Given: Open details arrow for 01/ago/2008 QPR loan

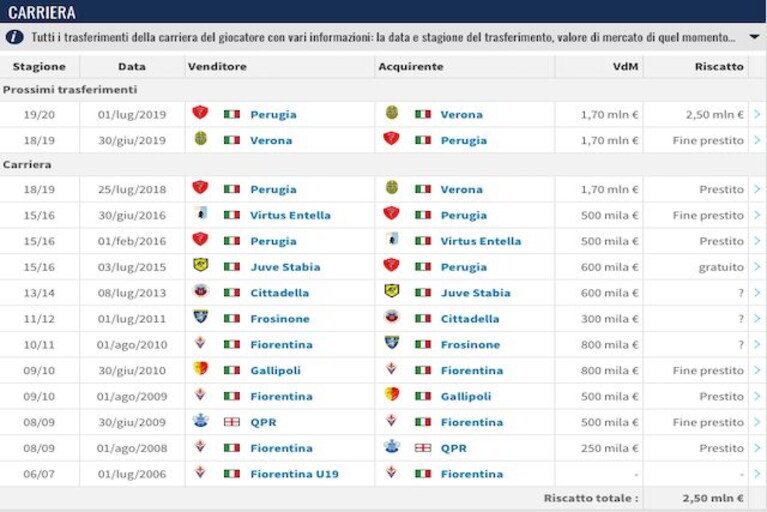Looking at the screenshot, I should [757, 447].
